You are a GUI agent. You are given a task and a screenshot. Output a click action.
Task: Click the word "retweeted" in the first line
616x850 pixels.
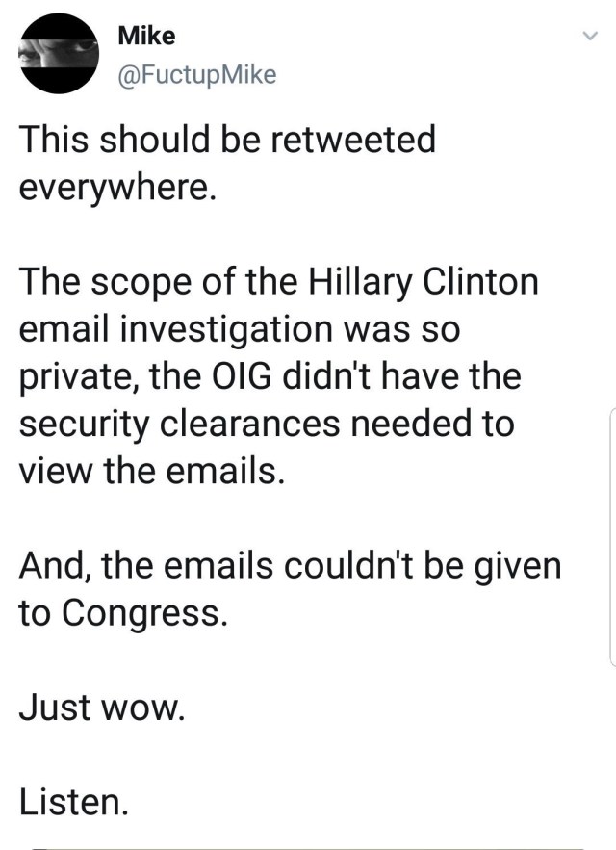coord(355,141)
